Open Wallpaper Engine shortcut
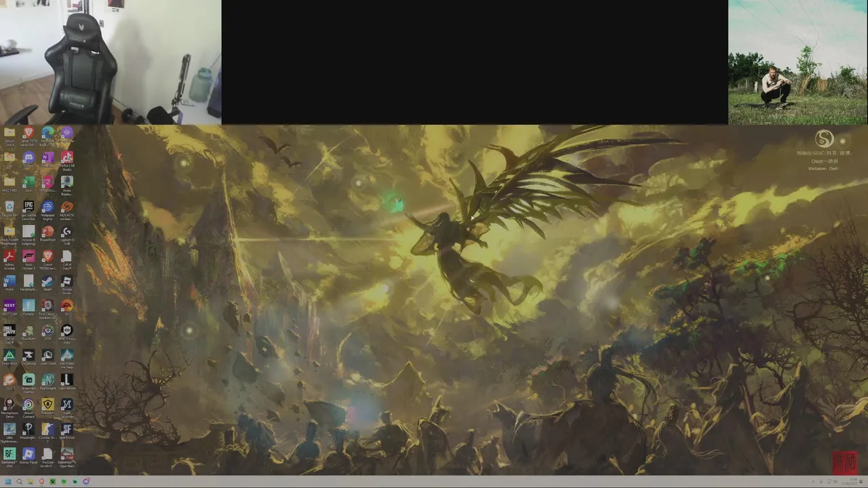Screen dimensions: 868x488 click(47, 211)
